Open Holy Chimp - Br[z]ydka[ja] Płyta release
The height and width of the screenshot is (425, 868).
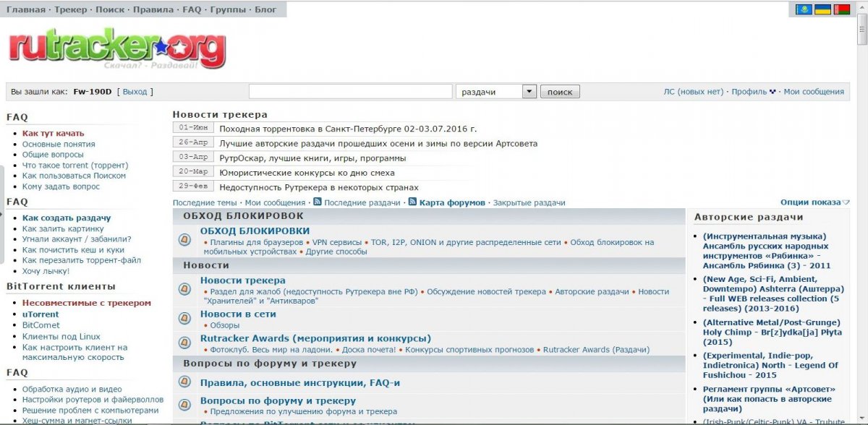pyautogui.click(x=770, y=332)
